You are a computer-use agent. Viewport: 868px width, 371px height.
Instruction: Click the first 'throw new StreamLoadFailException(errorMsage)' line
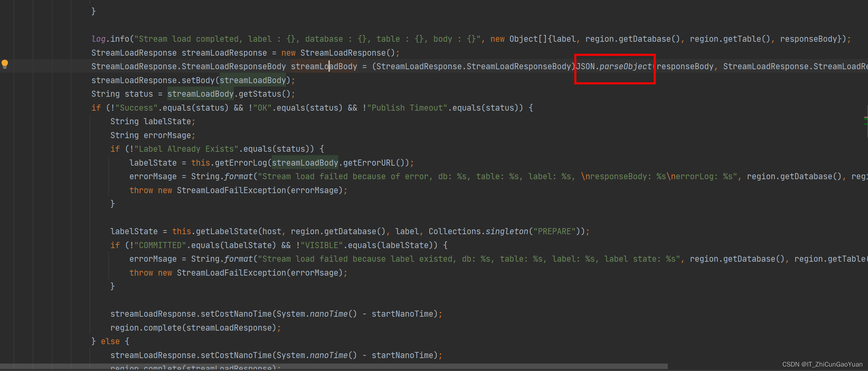238,190
